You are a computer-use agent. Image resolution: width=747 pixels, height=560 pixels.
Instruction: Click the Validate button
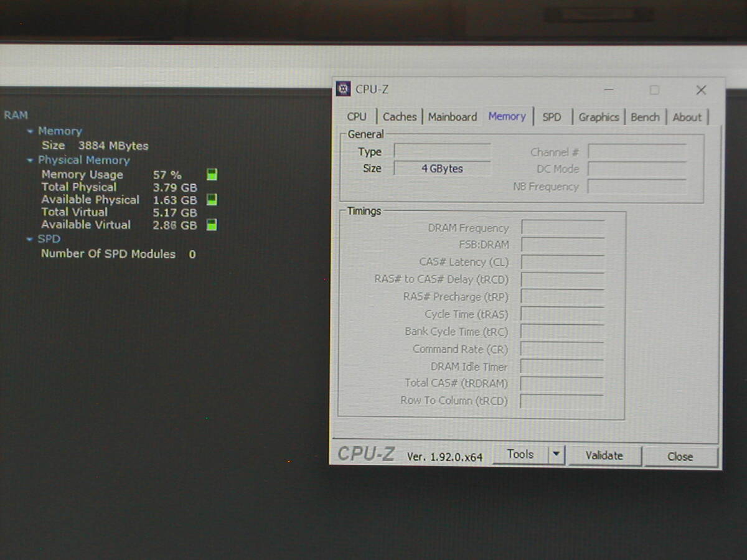pos(604,455)
